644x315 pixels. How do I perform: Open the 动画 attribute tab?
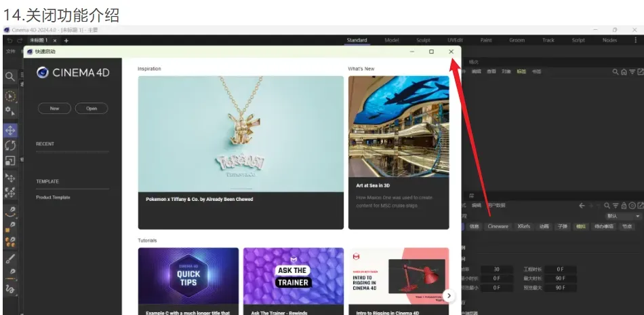coord(544,227)
